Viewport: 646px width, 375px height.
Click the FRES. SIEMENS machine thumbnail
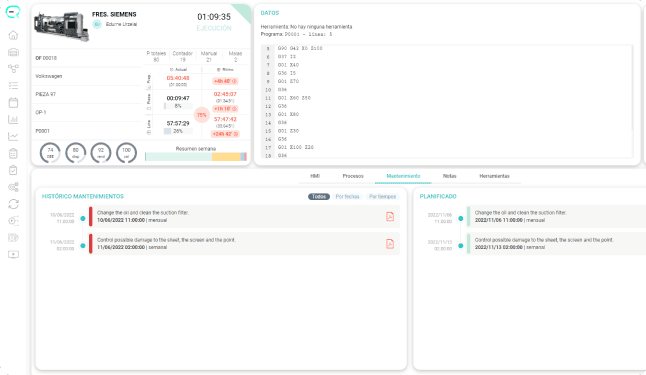point(61,27)
